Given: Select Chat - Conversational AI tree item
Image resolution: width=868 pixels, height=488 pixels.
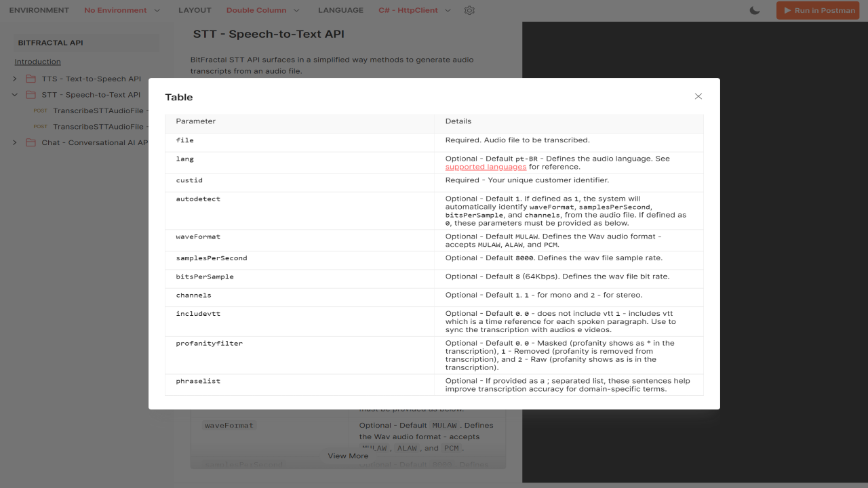Looking at the screenshot, I should pos(94,142).
